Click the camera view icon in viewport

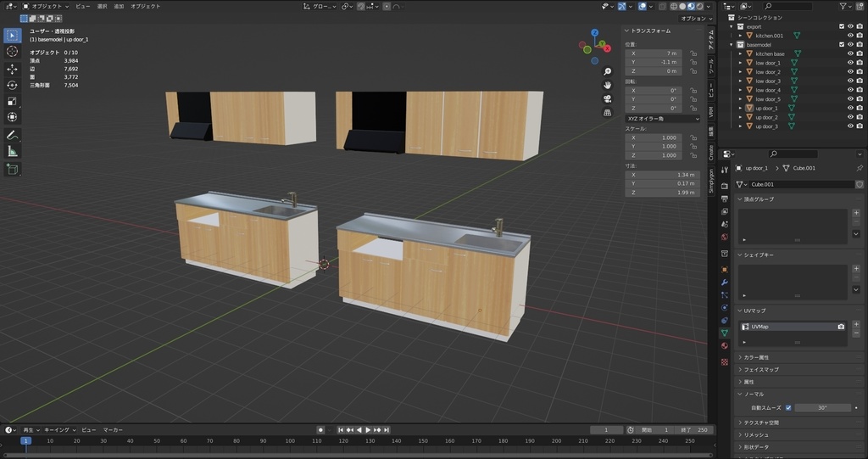coord(608,98)
